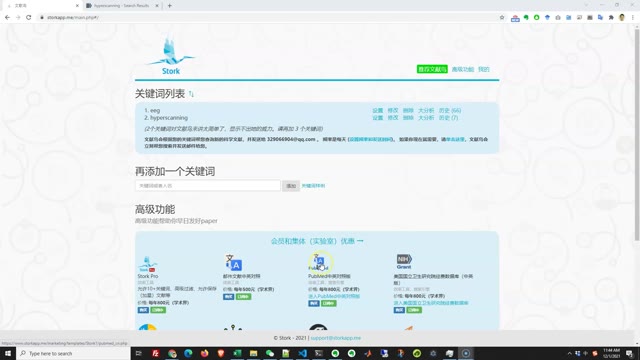Open Firefox from the taskbar
This screenshot has width=640, height=360.
tap(204, 353)
